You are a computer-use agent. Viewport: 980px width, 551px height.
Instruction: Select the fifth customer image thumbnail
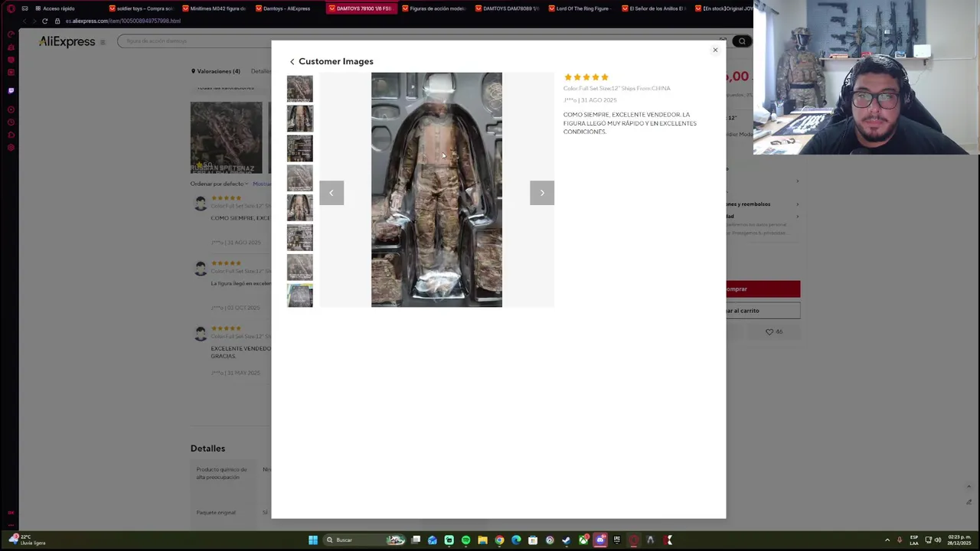(299, 208)
